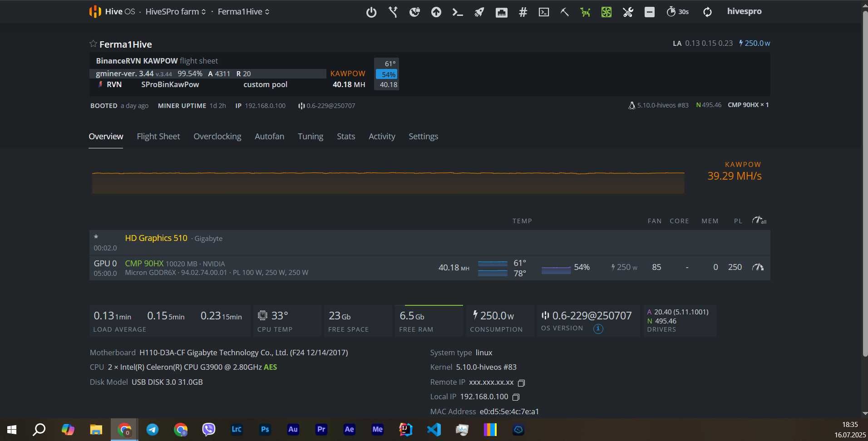The image size is (868, 441).
Task: Open Telegram from the taskbar
Action: 153,429
